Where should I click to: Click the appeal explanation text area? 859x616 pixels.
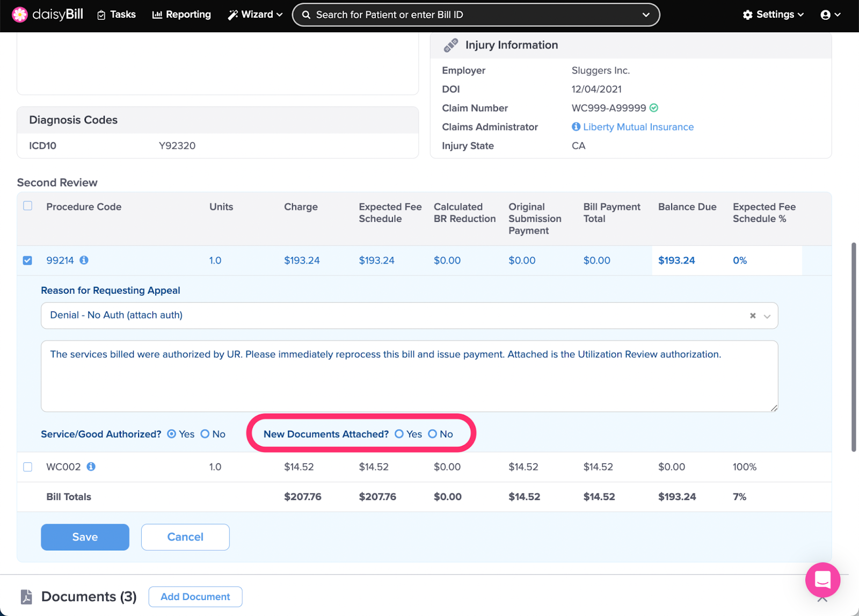[410, 376]
